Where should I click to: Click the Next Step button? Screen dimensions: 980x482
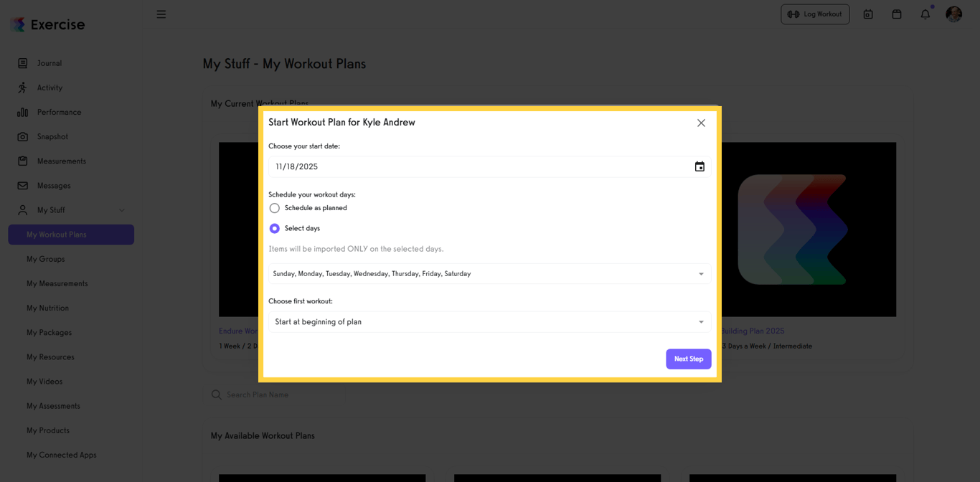click(689, 359)
